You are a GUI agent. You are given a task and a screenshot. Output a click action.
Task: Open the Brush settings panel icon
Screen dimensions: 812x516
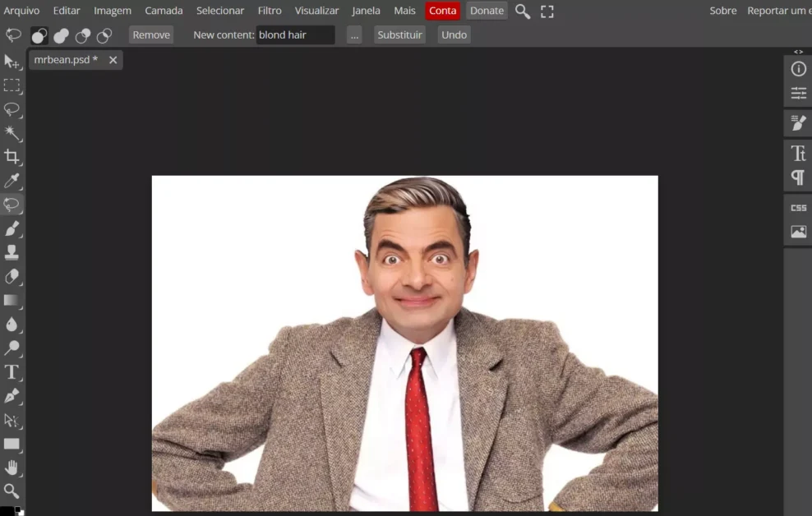(799, 123)
